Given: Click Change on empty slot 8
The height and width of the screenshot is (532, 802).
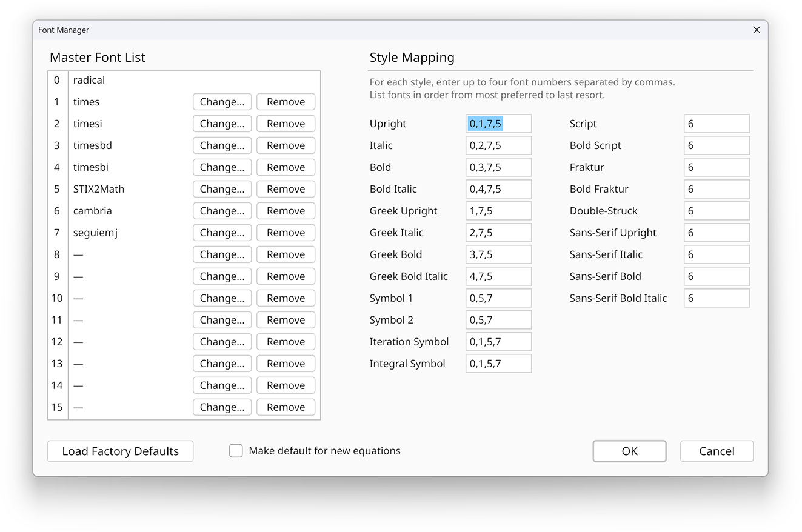Looking at the screenshot, I should (222, 254).
